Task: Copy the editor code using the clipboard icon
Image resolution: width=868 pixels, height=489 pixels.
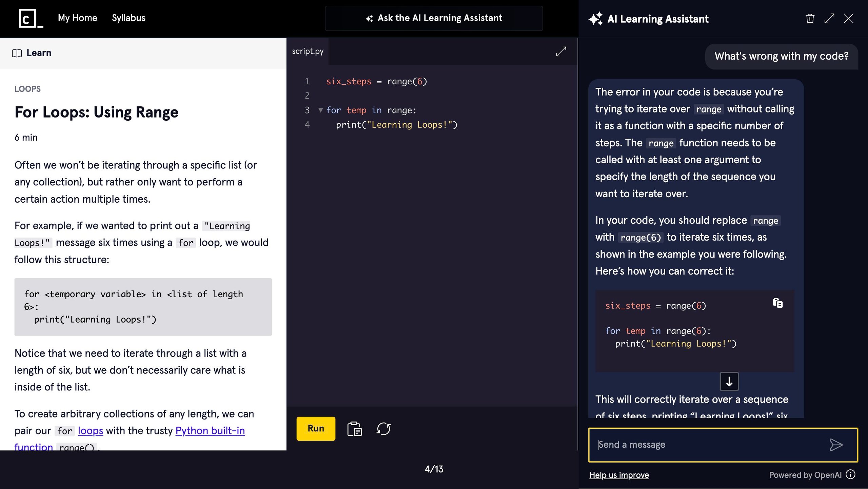Action: point(355,428)
